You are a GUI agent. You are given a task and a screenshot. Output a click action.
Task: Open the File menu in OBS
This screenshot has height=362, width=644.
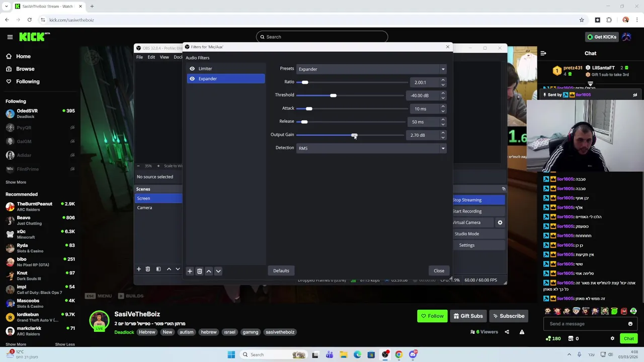[139, 57]
